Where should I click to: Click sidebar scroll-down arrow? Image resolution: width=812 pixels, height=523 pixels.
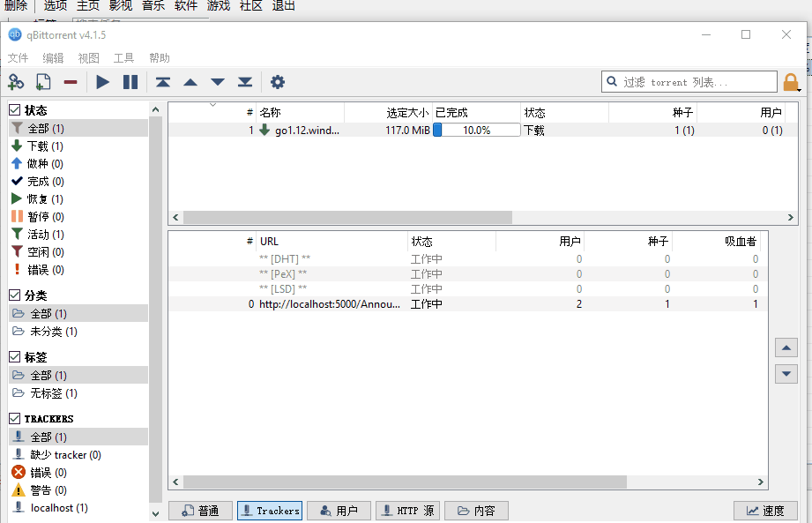[x=155, y=513]
